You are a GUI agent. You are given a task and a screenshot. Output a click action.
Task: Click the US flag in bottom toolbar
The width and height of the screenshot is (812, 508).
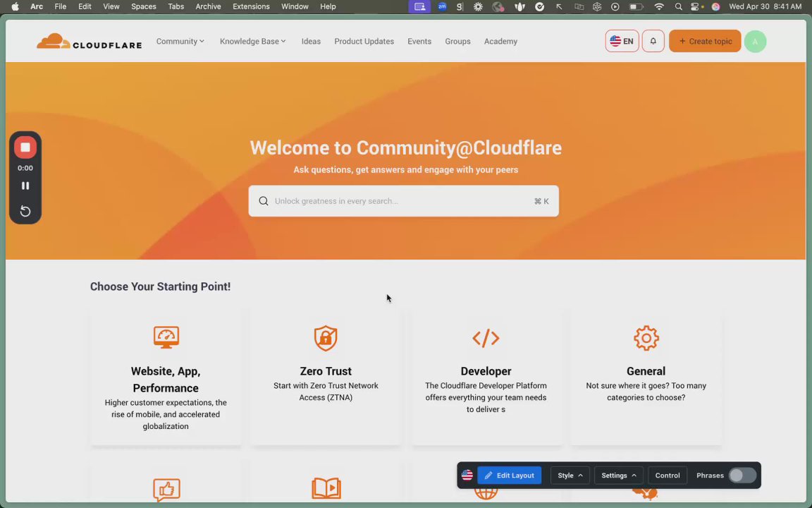point(467,476)
